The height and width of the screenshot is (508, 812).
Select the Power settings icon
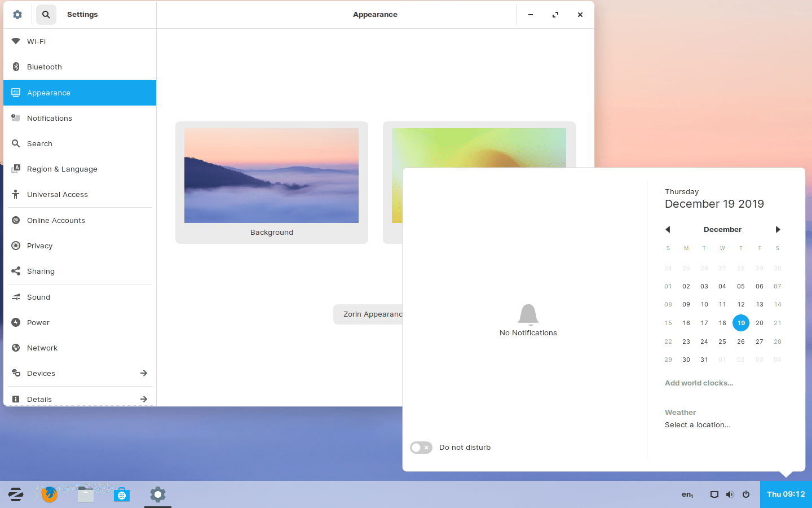[x=16, y=322]
